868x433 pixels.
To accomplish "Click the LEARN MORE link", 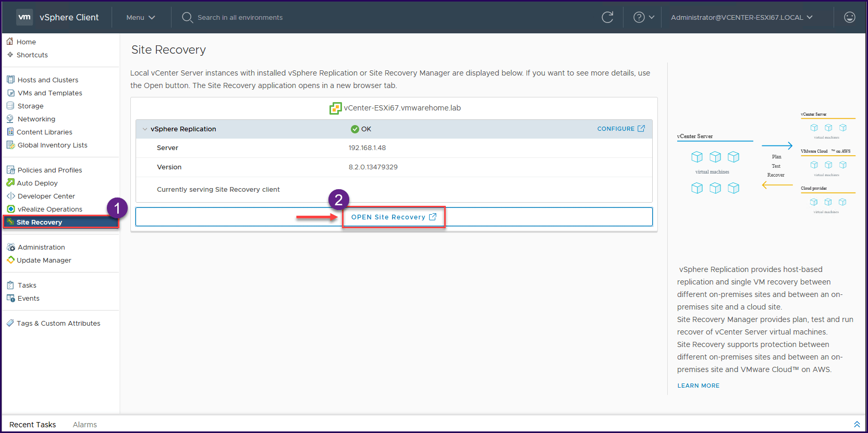I will (x=698, y=386).
